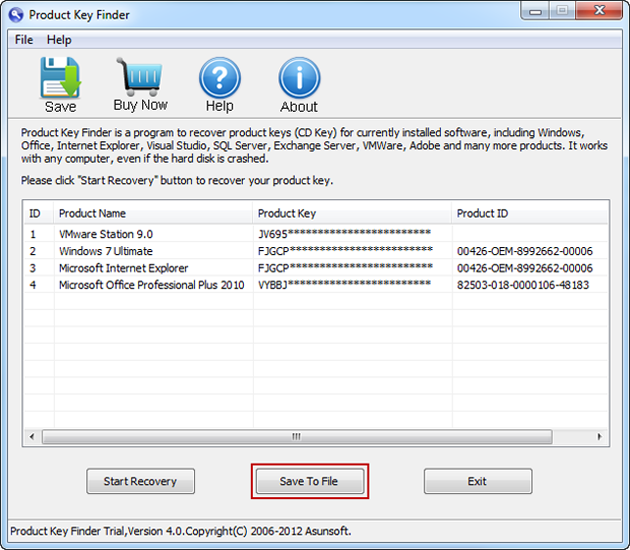
Task: Select the Windows 7 Ultimate row
Action: pos(315,251)
